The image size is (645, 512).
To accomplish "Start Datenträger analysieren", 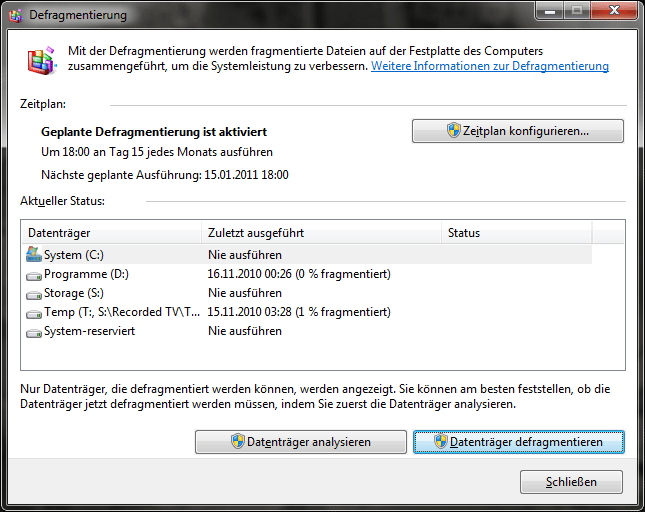I will click(301, 442).
